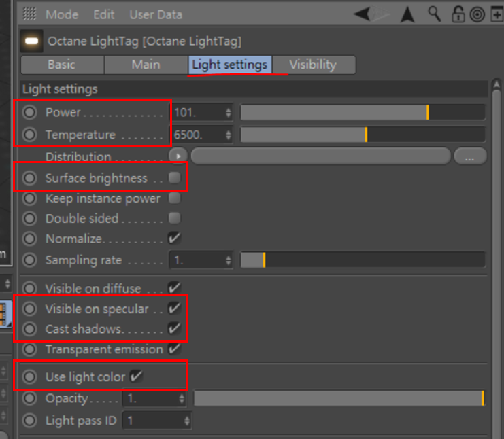Go back with the left arrow icon

click(x=363, y=14)
